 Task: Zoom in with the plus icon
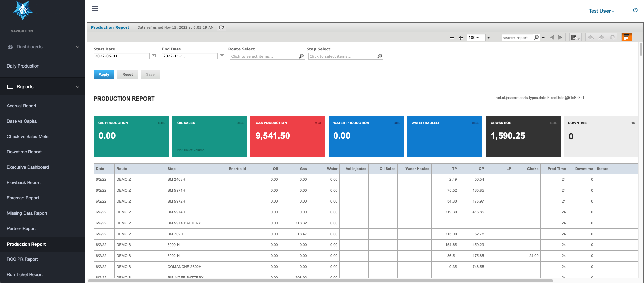click(x=461, y=38)
